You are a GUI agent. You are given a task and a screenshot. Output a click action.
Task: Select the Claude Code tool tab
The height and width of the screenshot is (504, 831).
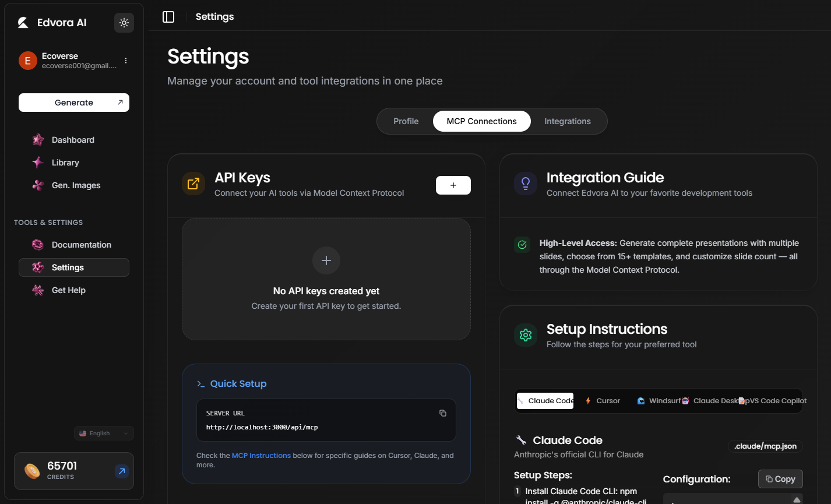click(x=545, y=401)
